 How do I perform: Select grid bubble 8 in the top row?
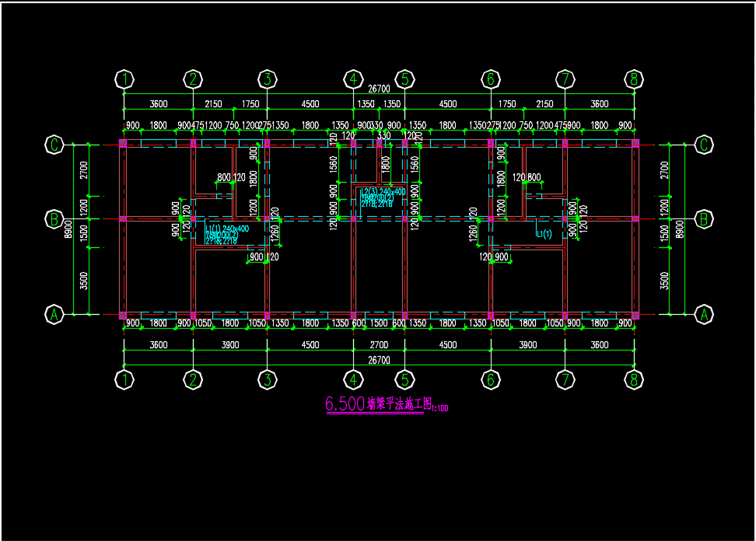[635, 79]
